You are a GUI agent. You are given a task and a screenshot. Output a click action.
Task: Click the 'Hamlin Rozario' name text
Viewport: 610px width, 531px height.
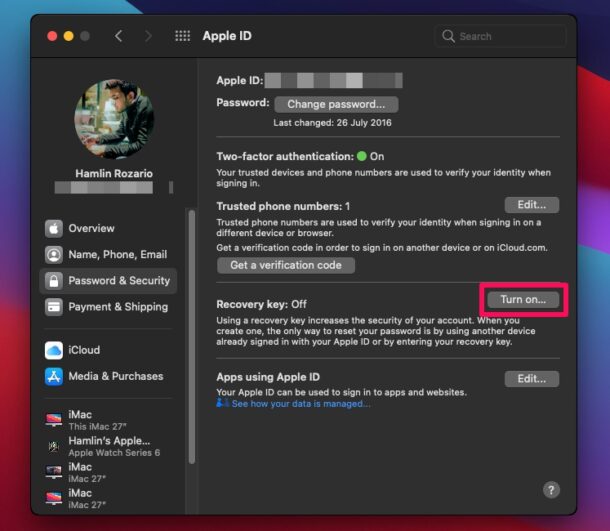tap(114, 173)
